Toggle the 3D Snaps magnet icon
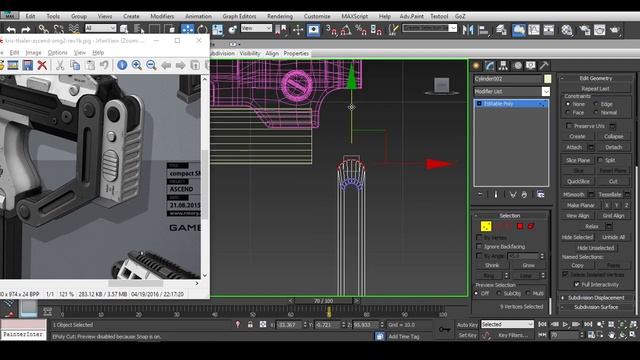The image size is (640, 360). [331, 29]
